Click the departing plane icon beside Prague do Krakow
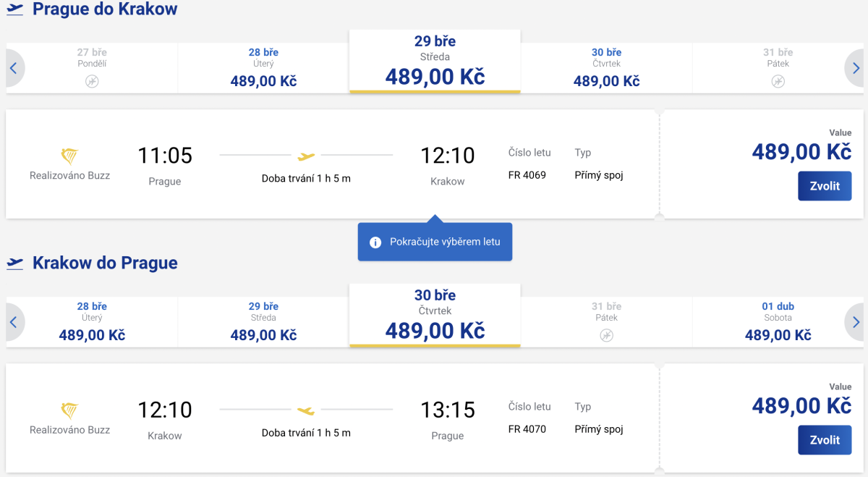 pos(14,9)
